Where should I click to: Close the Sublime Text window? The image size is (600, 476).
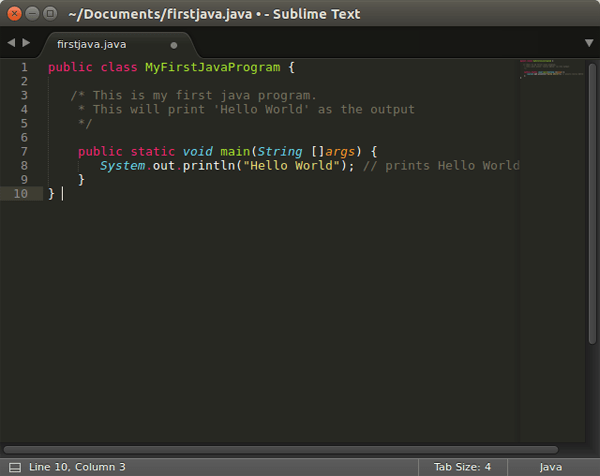point(15,14)
